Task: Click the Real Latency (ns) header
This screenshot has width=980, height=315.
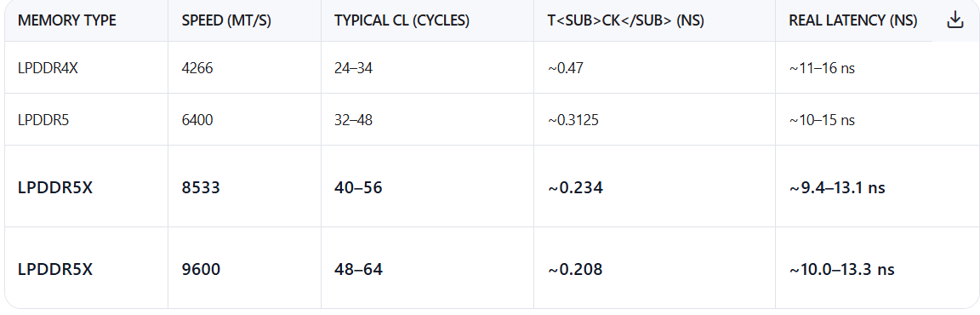Action: [853, 20]
